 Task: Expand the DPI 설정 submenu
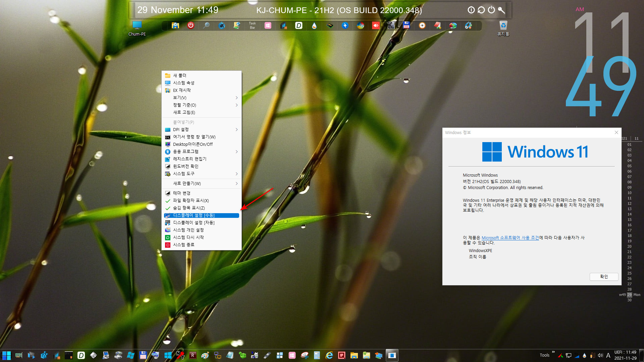[x=201, y=129]
